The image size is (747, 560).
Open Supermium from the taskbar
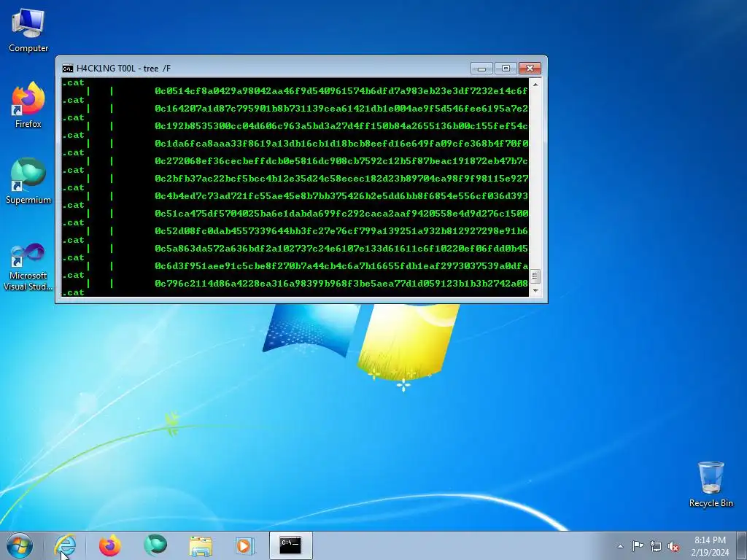pos(155,545)
